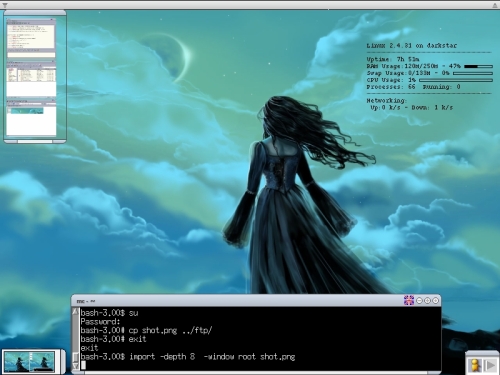Screen dimensions: 500x375
Task: Click the terminal scrollbar down arrow
Action: pos(75,366)
